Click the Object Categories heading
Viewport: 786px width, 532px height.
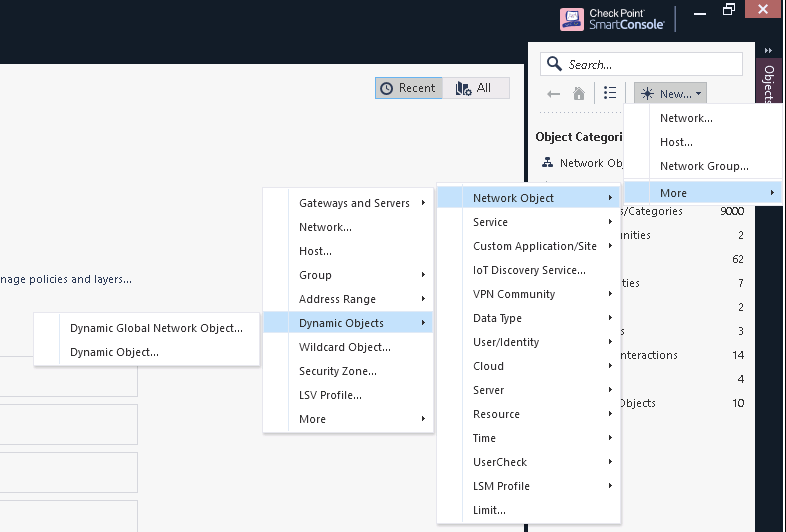(579, 137)
